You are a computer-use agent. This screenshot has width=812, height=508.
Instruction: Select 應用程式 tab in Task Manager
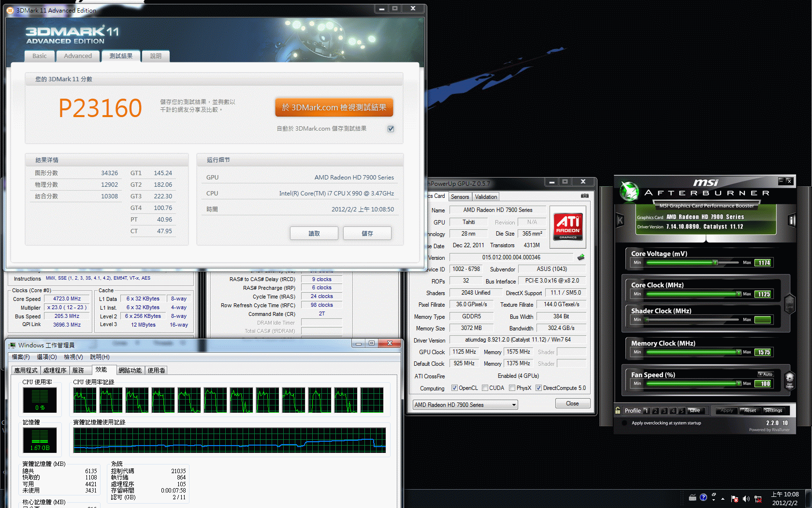click(26, 371)
